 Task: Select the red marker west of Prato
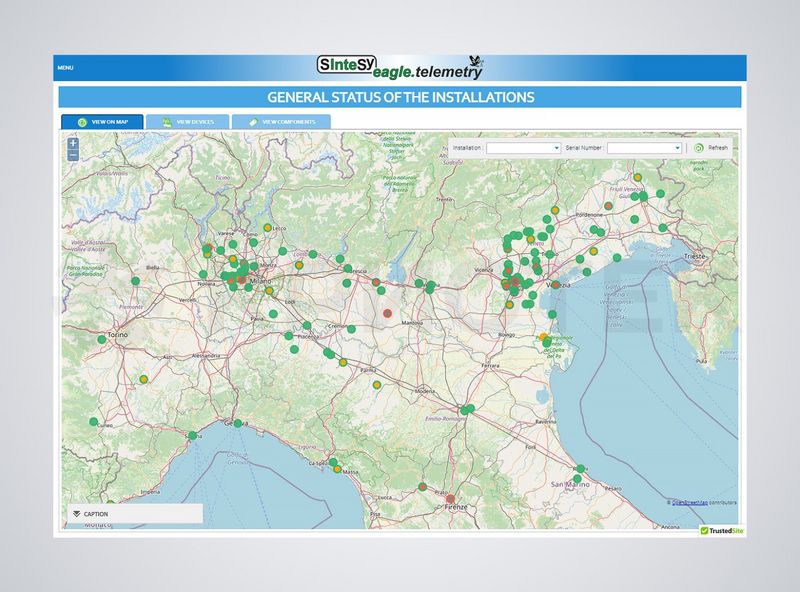[x=422, y=487]
